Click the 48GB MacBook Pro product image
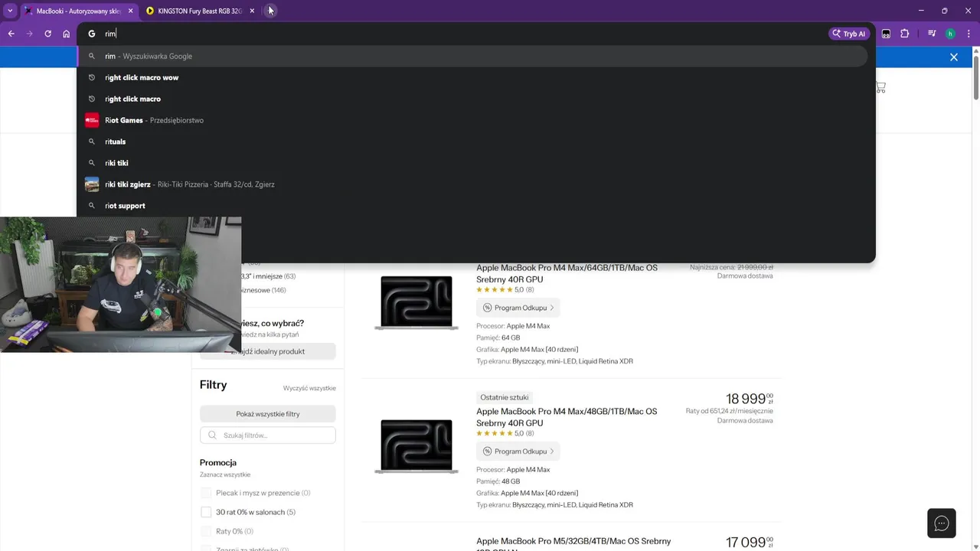This screenshot has height=551, width=980. click(x=416, y=446)
